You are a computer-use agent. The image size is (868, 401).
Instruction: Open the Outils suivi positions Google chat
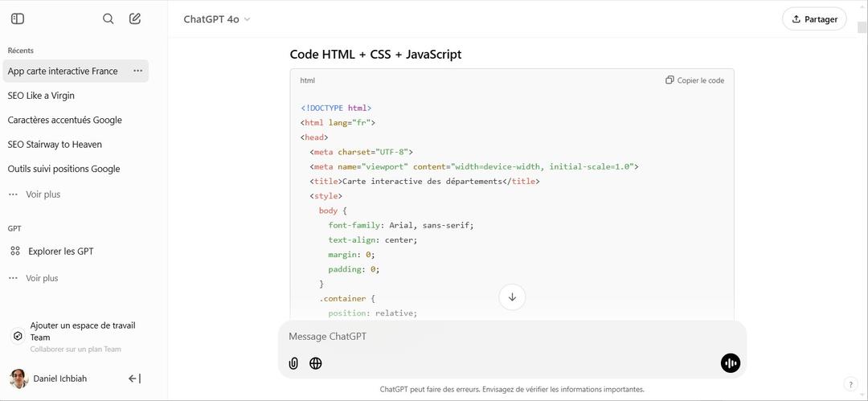click(x=63, y=169)
